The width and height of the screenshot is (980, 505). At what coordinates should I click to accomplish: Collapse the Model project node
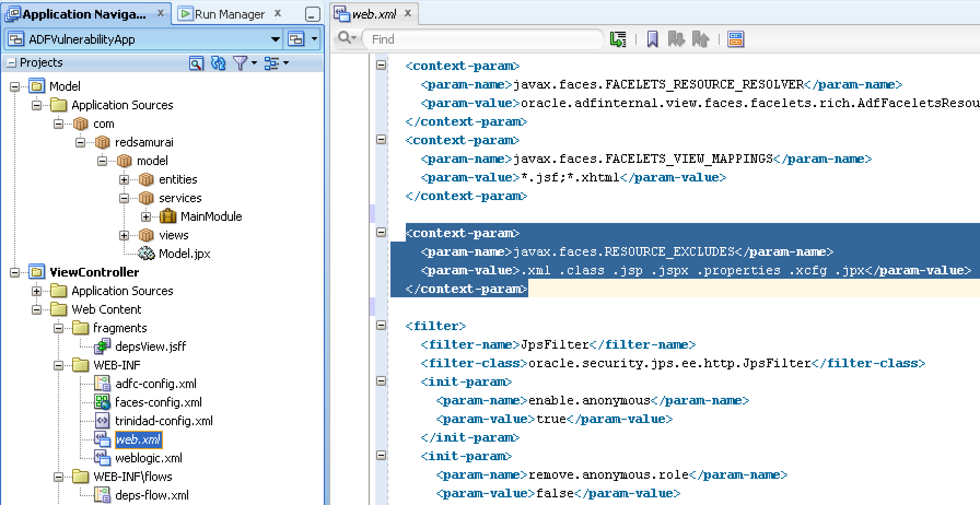tap(15, 86)
